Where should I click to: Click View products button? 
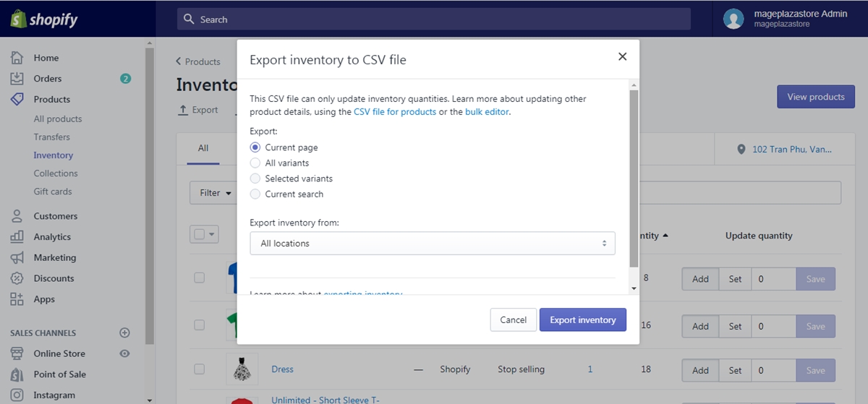(816, 97)
